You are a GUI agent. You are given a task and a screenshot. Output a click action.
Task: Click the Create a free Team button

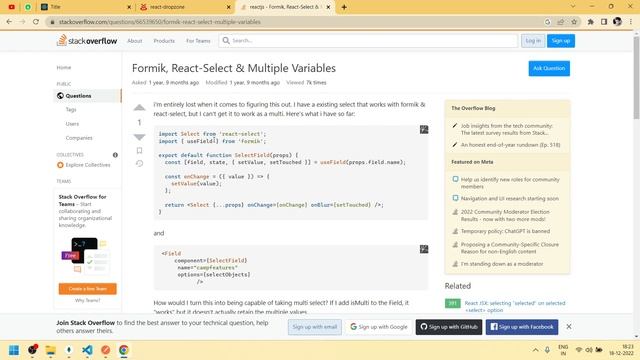tap(87, 289)
